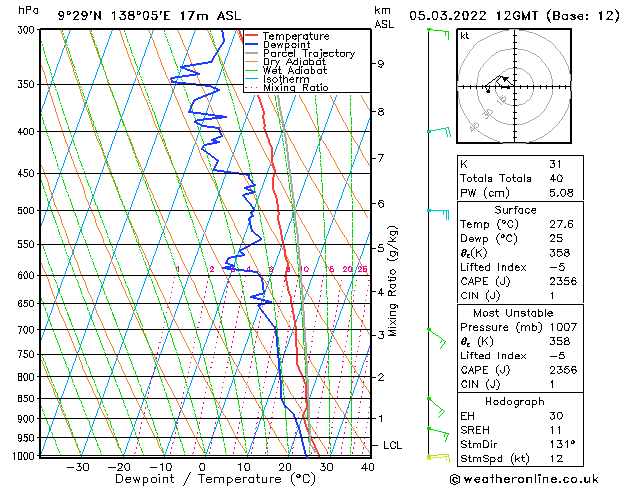Click the hodograph wind trace near center
The height and width of the screenshot is (486, 629).
(x=498, y=83)
